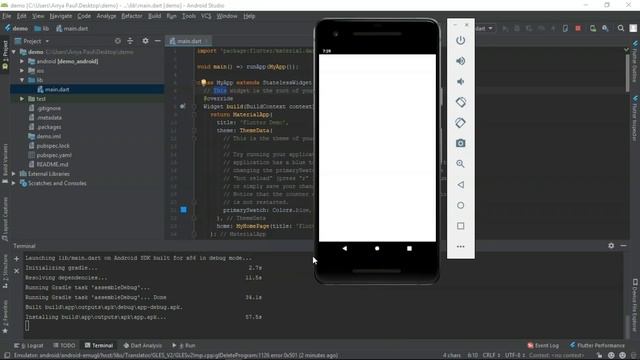This screenshot has height=360, width=640.
Task: Open Flutter Outline side panel
Action: [635, 61]
